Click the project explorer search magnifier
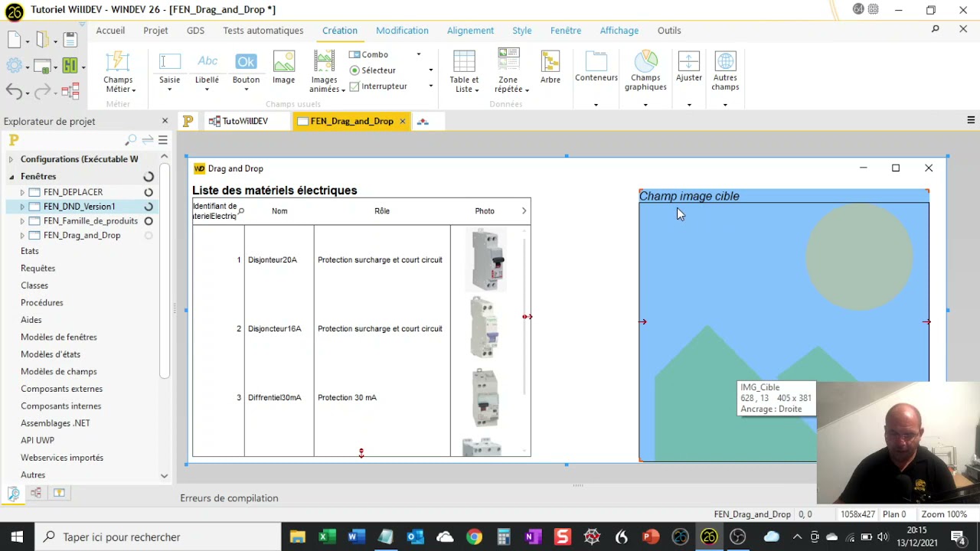Image resolution: width=980 pixels, height=551 pixels. tap(130, 140)
